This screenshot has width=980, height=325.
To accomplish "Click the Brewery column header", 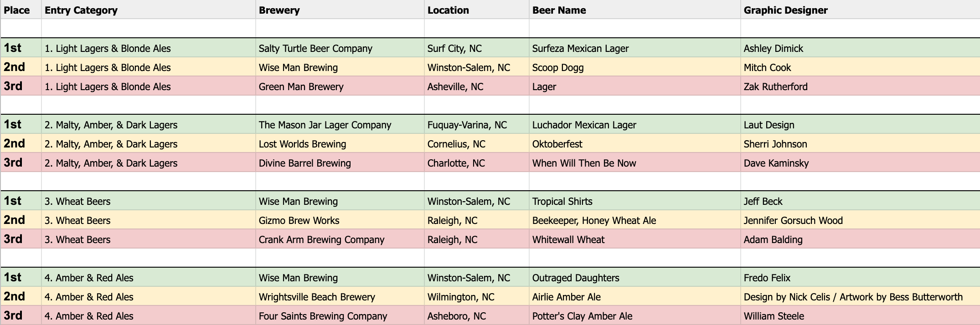I will pyautogui.click(x=340, y=10).
